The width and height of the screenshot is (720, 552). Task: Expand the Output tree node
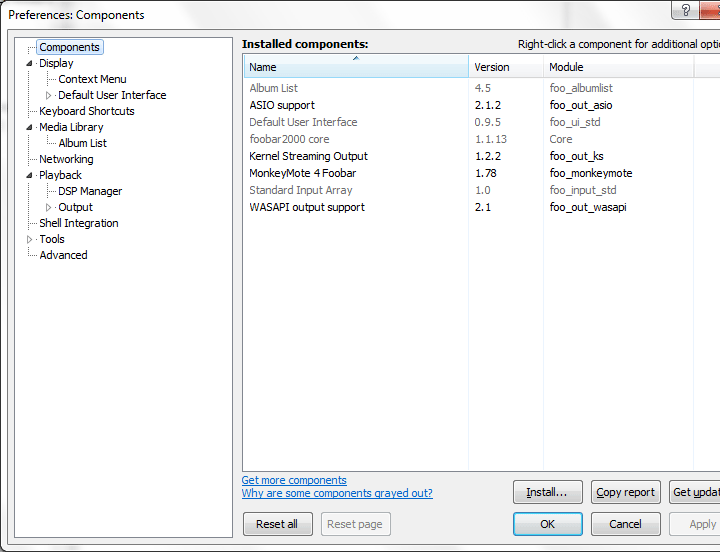click(x=48, y=208)
